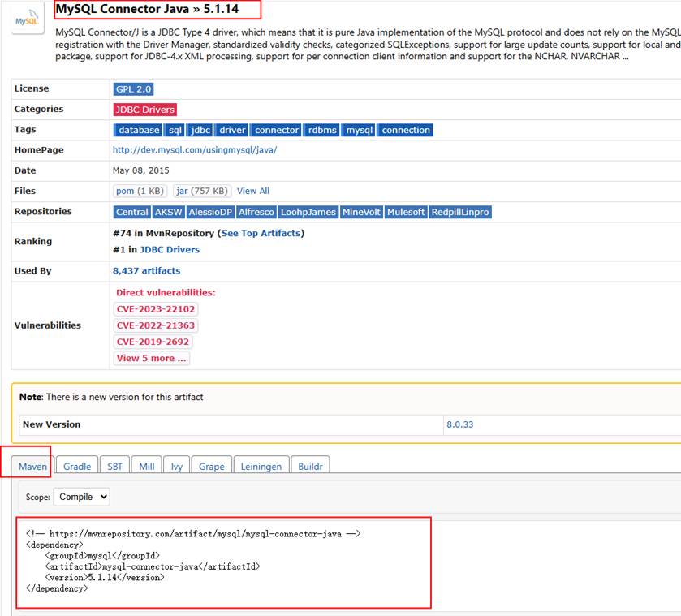Download the pom (1 KB) file

[x=140, y=191]
